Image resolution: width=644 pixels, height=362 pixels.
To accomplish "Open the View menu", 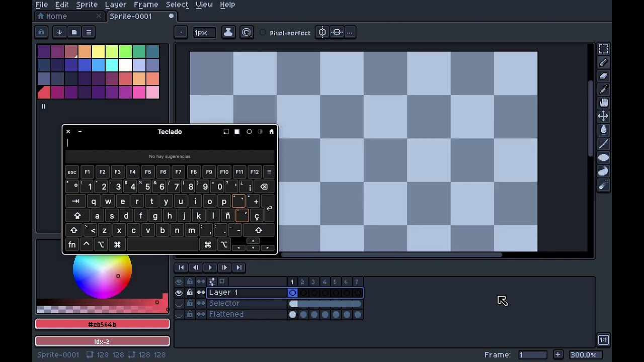I will click(x=204, y=5).
